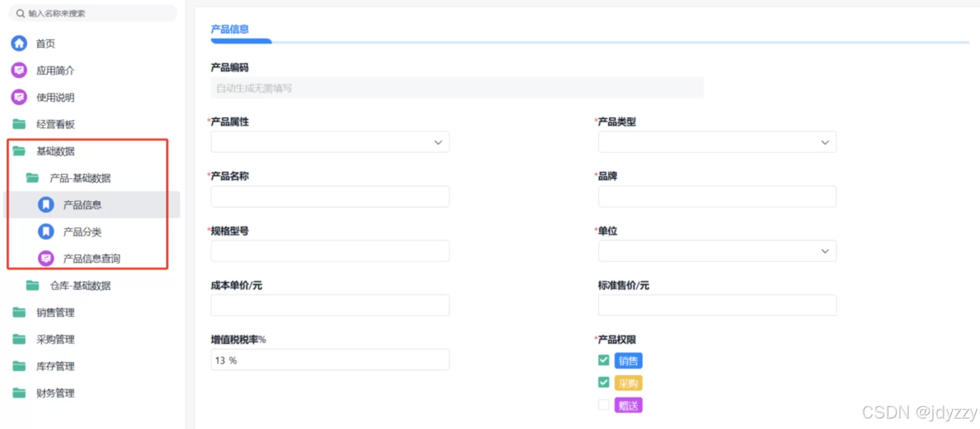
Task: Switch to the 产品信息 tab
Action: coord(230,30)
